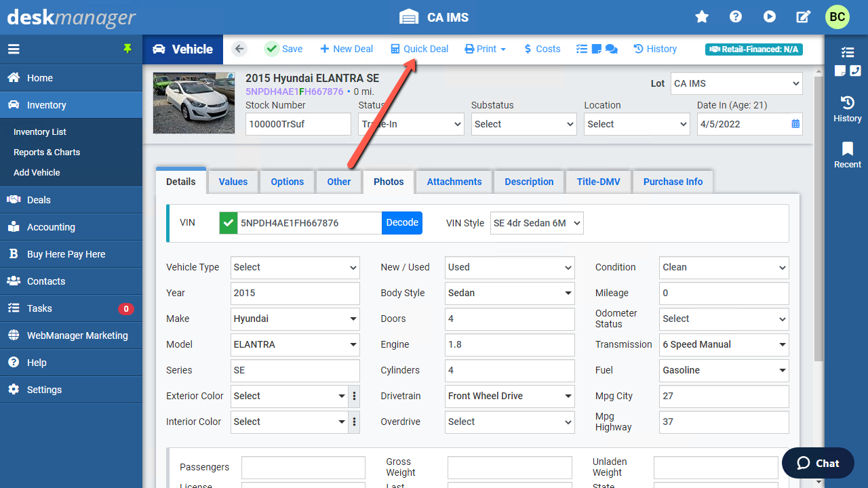
Task: Open the Vehicle Type dropdown
Action: (295, 267)
